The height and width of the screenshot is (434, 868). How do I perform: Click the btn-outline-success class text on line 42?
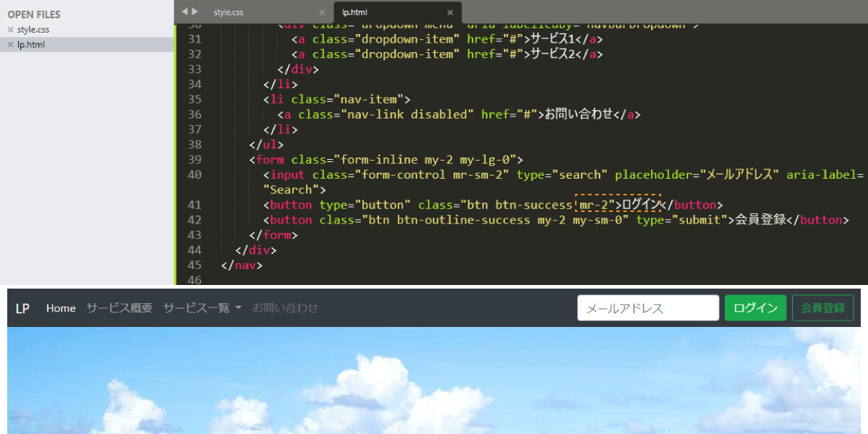coord(467,220)
